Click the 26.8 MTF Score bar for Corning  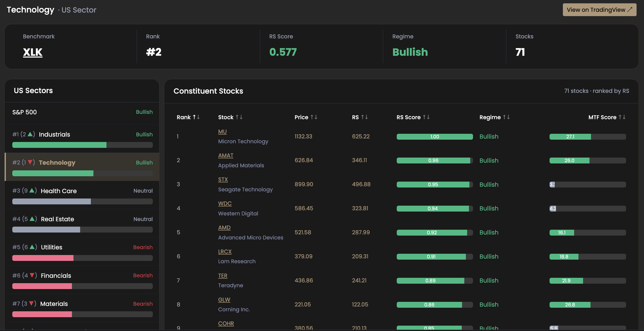coord(587,305)
